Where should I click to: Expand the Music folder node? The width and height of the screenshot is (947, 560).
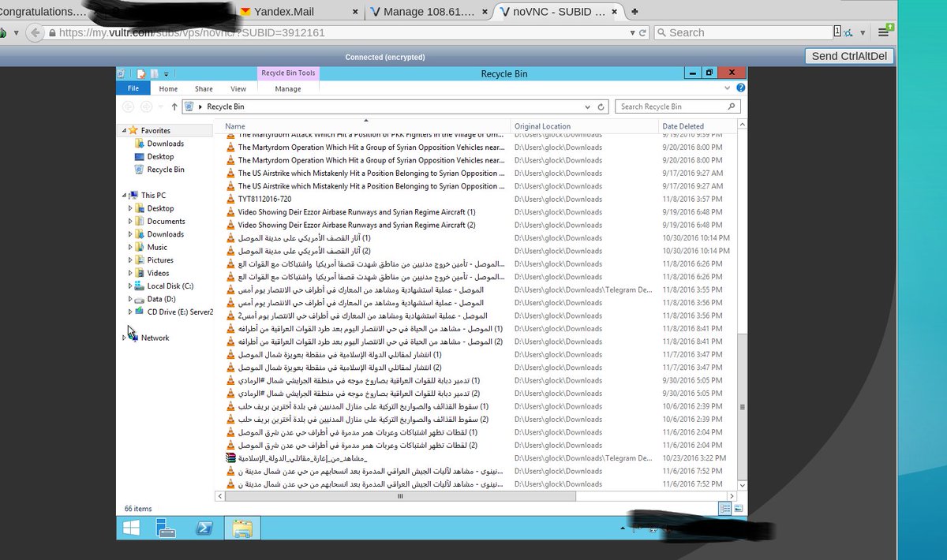(130, 247)
